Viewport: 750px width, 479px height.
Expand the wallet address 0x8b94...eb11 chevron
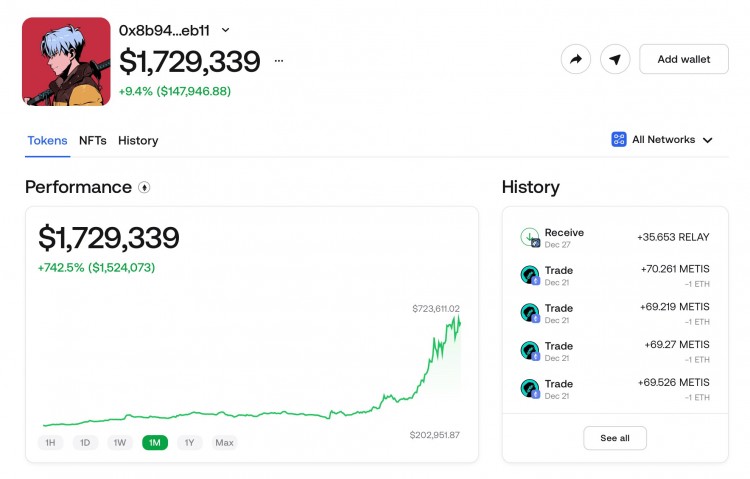click(226, 30)
